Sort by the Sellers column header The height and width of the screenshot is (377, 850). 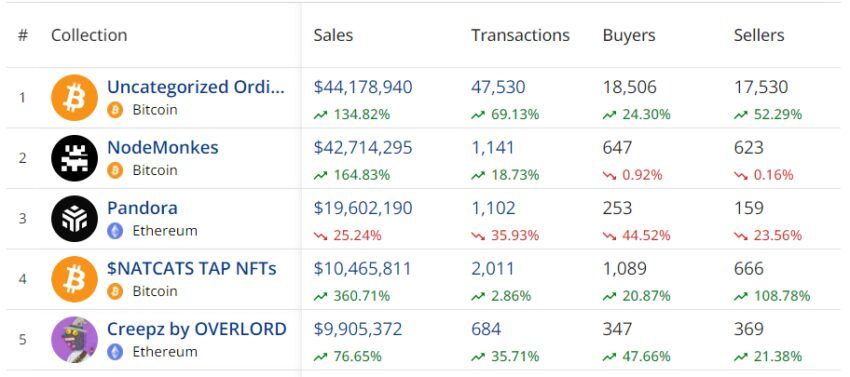point(759,35)
